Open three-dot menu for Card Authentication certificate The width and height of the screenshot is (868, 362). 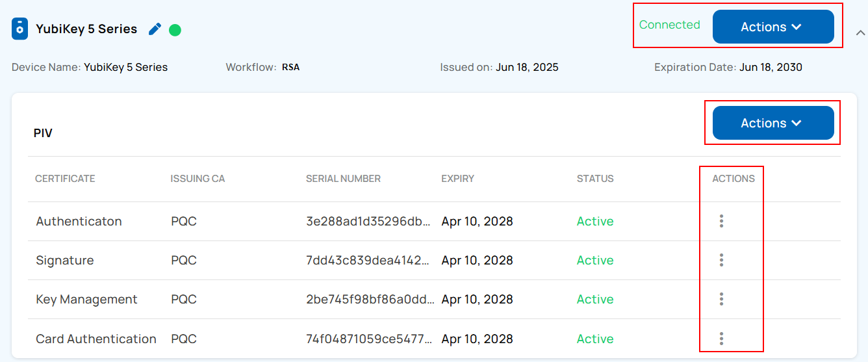pyautogui.click(x=721, y=339)
